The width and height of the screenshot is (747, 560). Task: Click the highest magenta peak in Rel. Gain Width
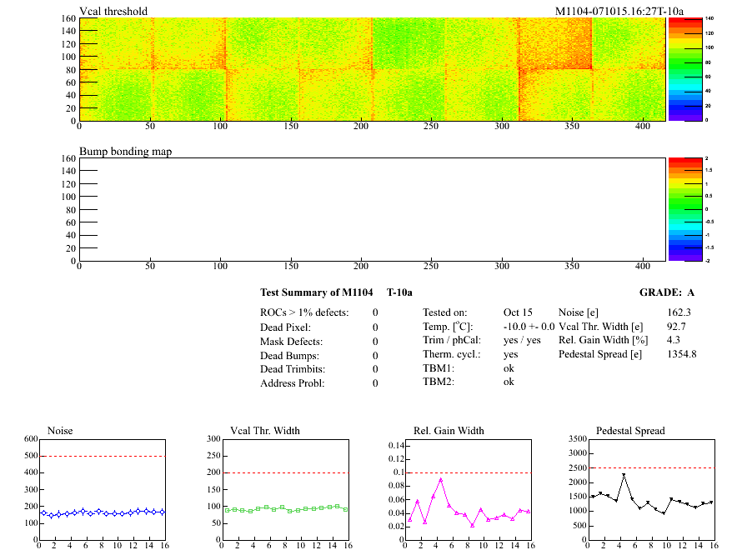pyautogui.click(x=441, y=479)
